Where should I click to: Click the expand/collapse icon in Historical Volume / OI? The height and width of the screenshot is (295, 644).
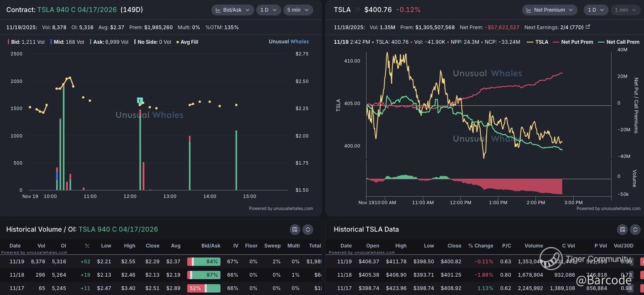pyautogui.click(x=307, y=229)
